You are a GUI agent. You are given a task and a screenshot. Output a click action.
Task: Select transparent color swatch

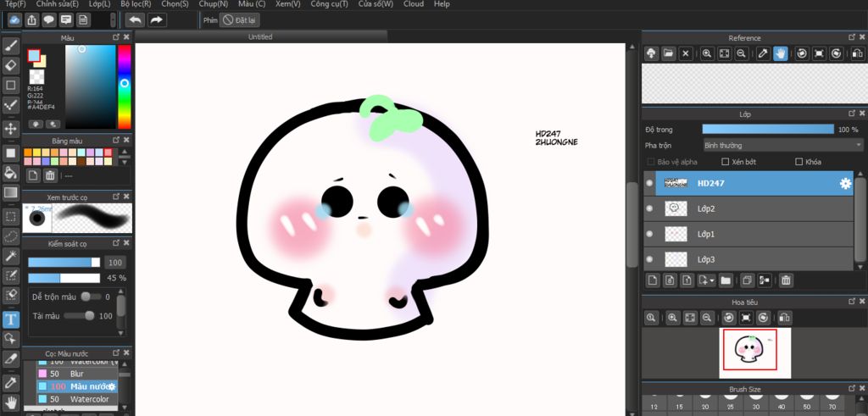[x=36, y=77]
